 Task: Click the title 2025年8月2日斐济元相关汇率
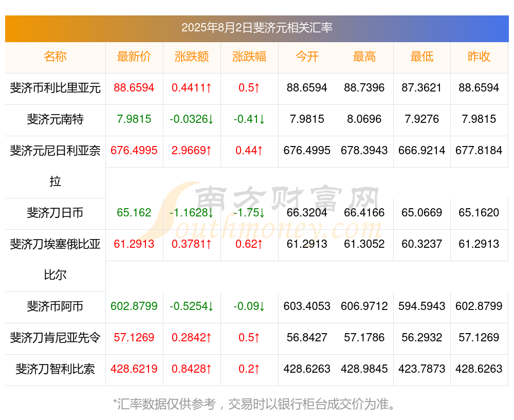point(257,28)
